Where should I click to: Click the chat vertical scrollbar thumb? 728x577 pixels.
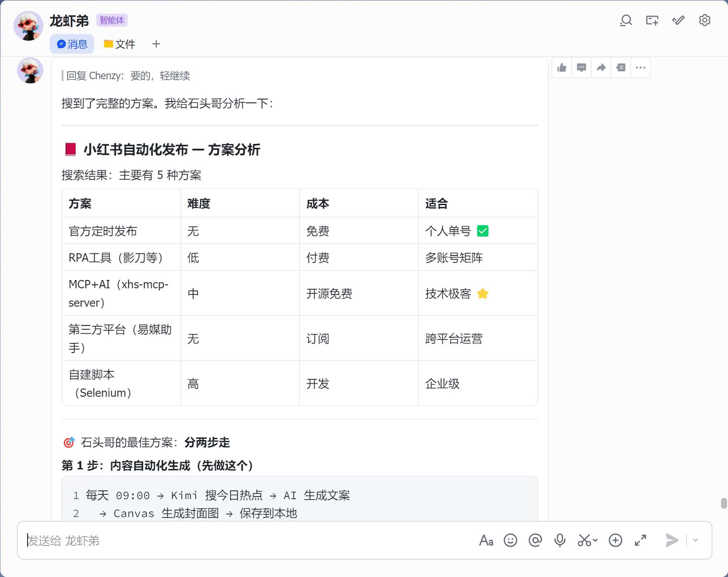coord(724,503)
